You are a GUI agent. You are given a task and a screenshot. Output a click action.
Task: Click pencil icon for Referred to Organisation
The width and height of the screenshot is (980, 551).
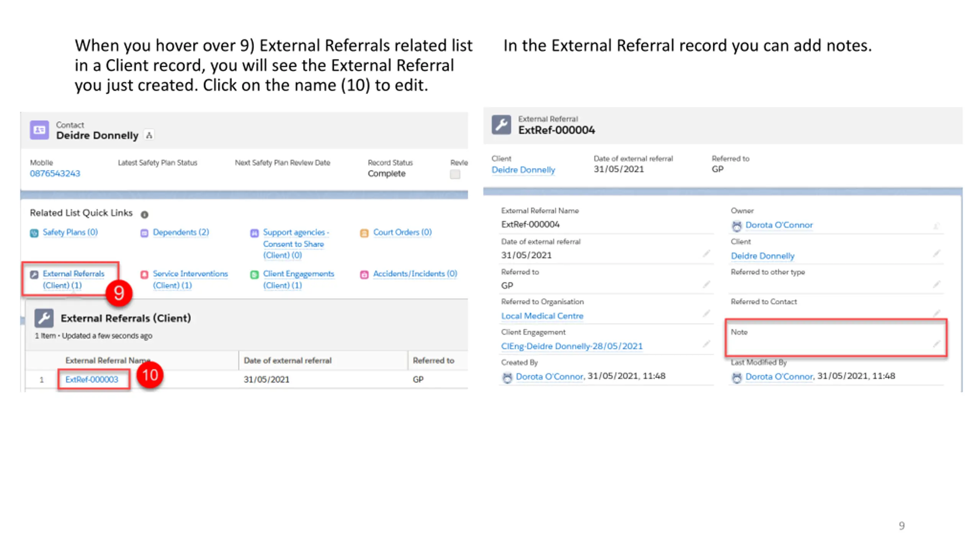[706, 314]
